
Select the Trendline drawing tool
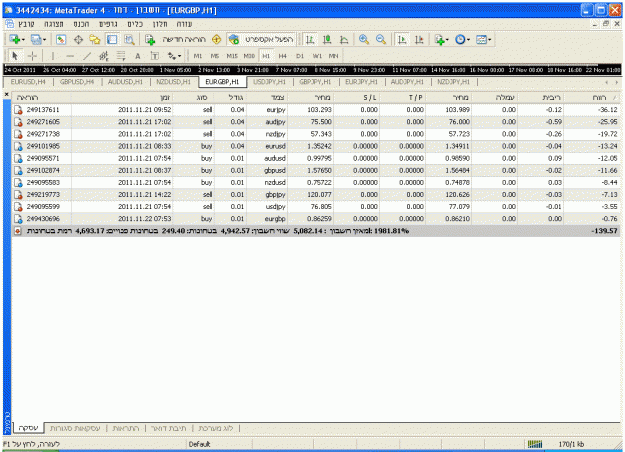point(86,56)
